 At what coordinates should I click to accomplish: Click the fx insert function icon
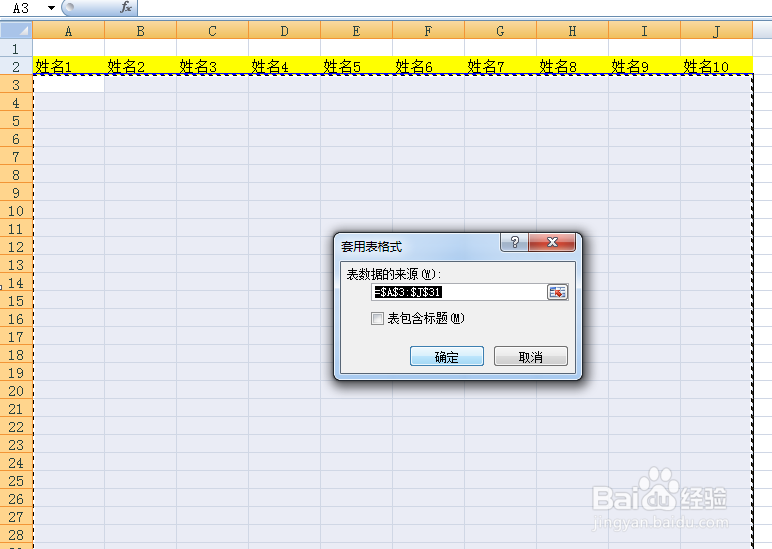coord(126,7)
